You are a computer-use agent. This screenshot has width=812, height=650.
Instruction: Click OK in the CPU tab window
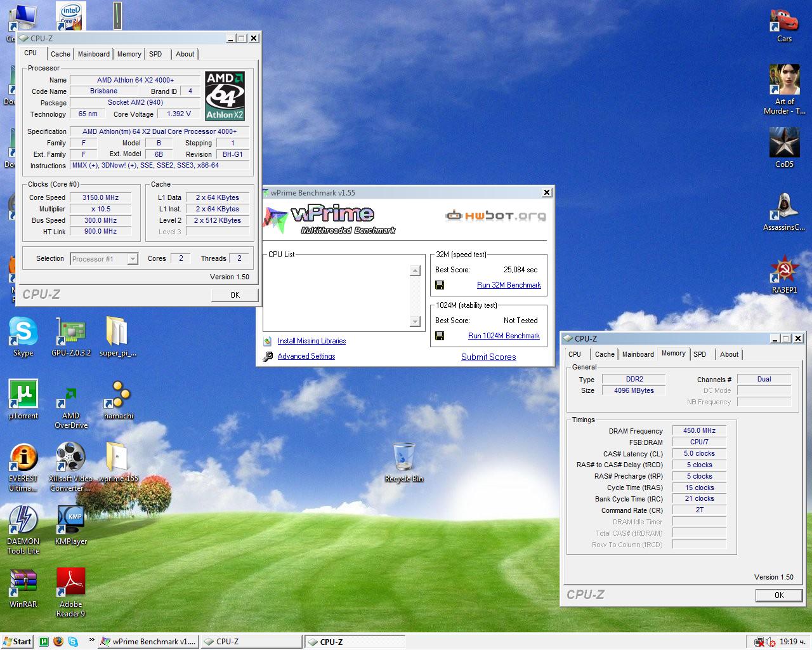pos(235,295)
